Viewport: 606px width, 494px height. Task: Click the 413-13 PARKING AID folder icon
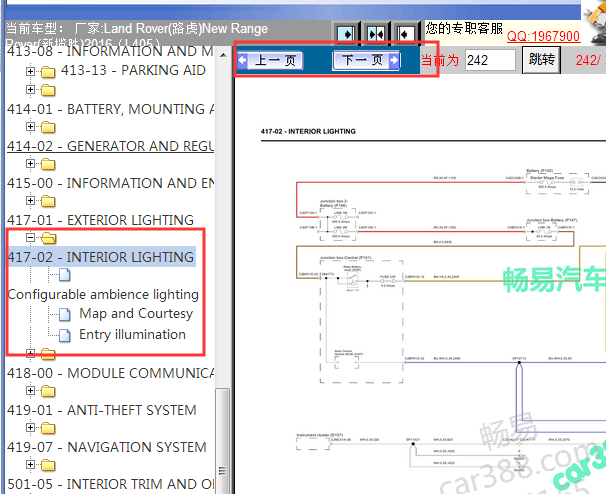[x=48, y=72]
